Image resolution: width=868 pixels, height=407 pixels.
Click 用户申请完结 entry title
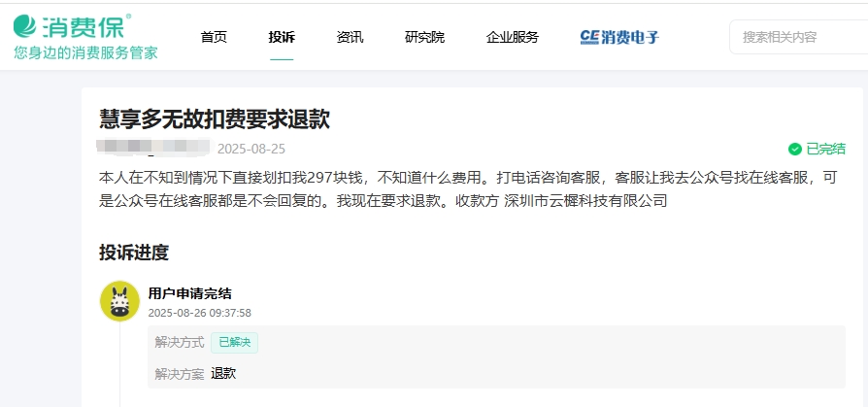tap(190, 293)
